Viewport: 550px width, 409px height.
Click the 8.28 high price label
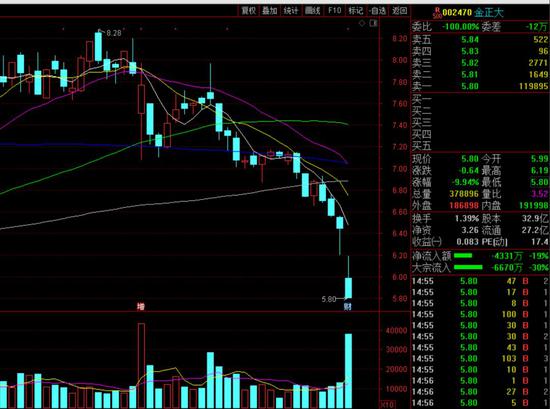114,33
